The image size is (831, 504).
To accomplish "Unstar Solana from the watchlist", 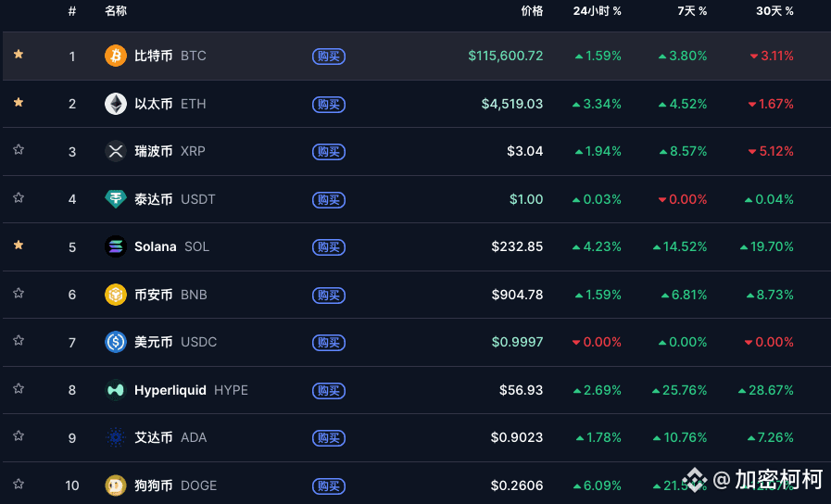I will click(19, 246).
